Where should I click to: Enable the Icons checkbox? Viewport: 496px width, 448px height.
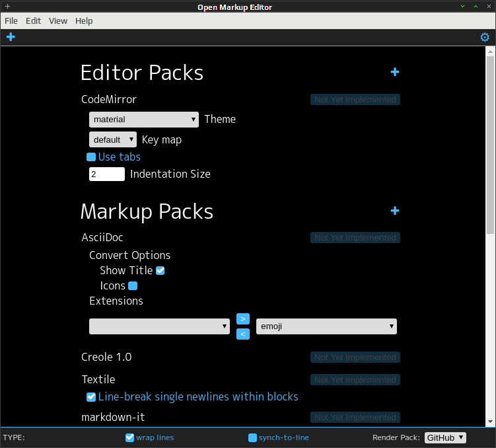point(133,285)
